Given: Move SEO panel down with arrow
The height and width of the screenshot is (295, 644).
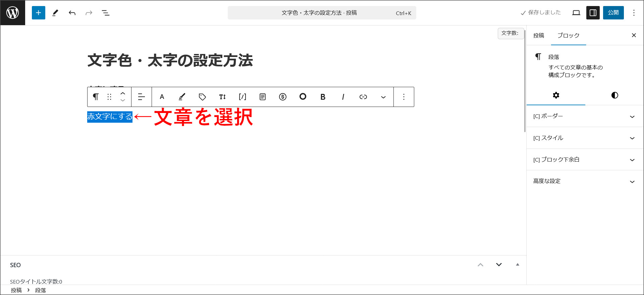Looking at the screenshot, I should [499, 265].
